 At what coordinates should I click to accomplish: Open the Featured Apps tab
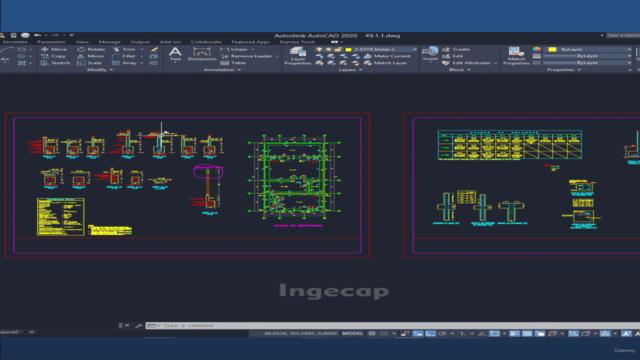[x=251, y=42]
